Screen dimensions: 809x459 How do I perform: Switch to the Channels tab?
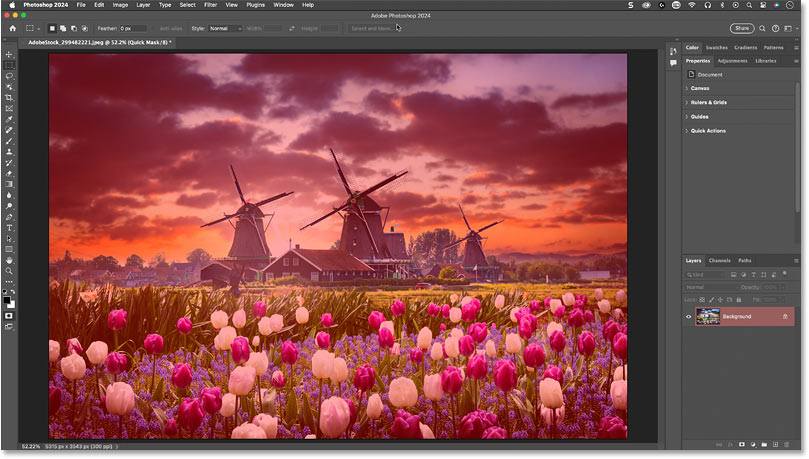coord(719,260)
